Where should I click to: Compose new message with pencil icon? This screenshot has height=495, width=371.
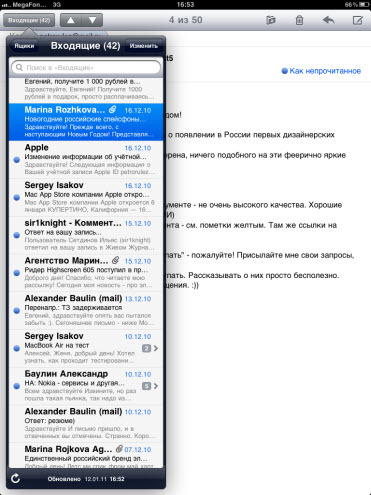[x=358, y=20]
